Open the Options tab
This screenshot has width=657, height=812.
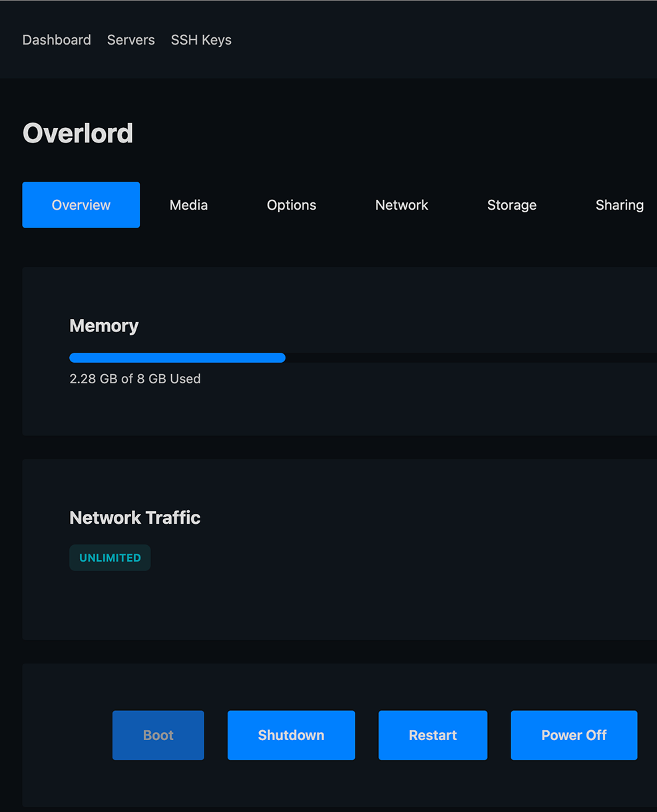292,205
